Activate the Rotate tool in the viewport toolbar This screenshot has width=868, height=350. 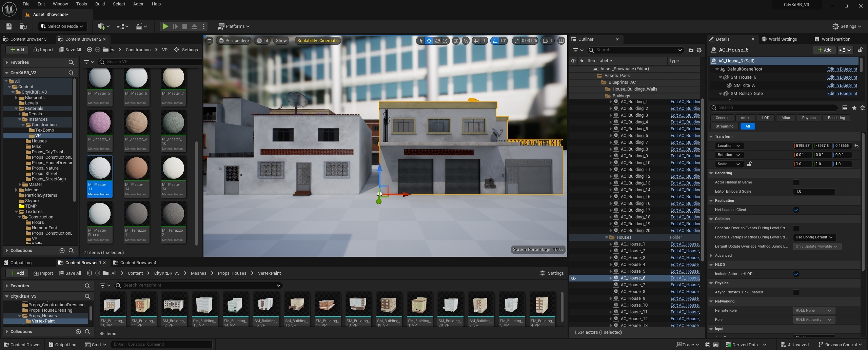click(x=437, y=41)
